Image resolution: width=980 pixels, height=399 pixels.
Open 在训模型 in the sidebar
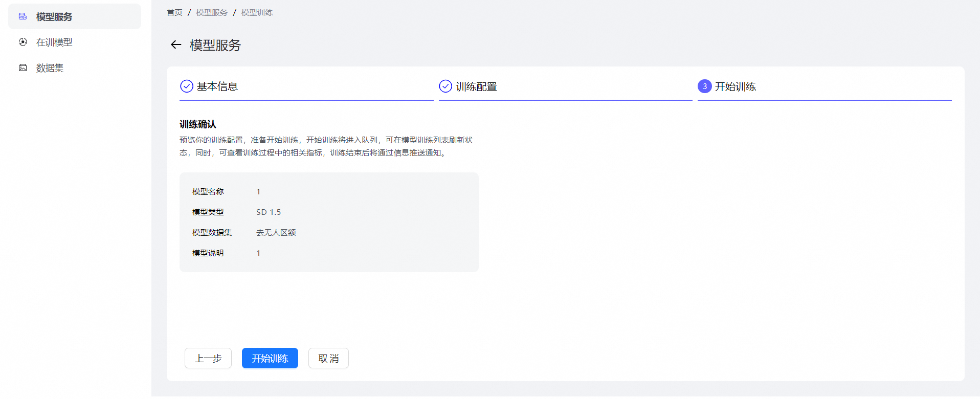[75, 42]
